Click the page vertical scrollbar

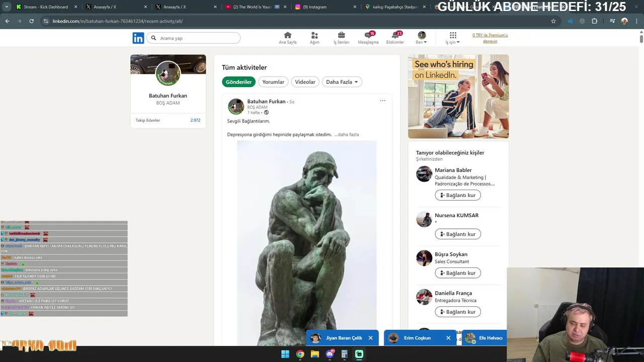pyautogui.click(x=641, y=38)
